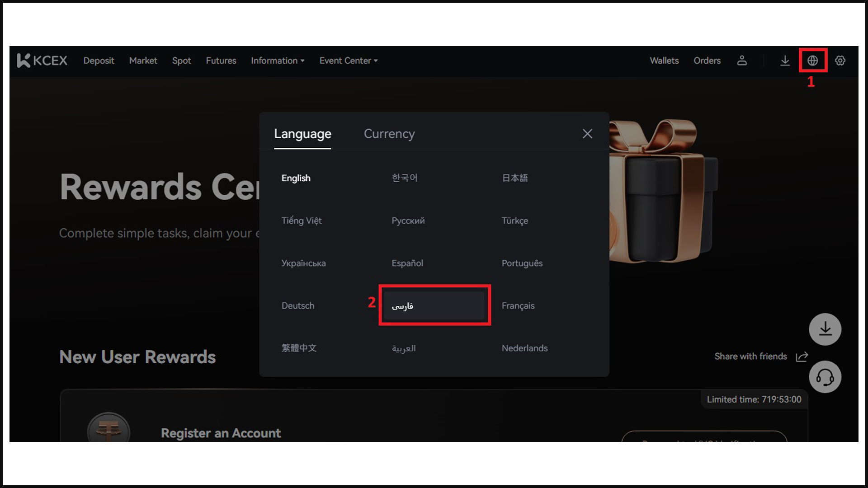Select English language

(296, 178)
